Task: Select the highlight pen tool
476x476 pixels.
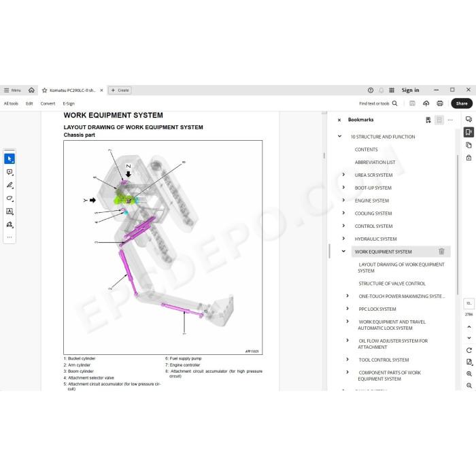Action: point(10,185)
